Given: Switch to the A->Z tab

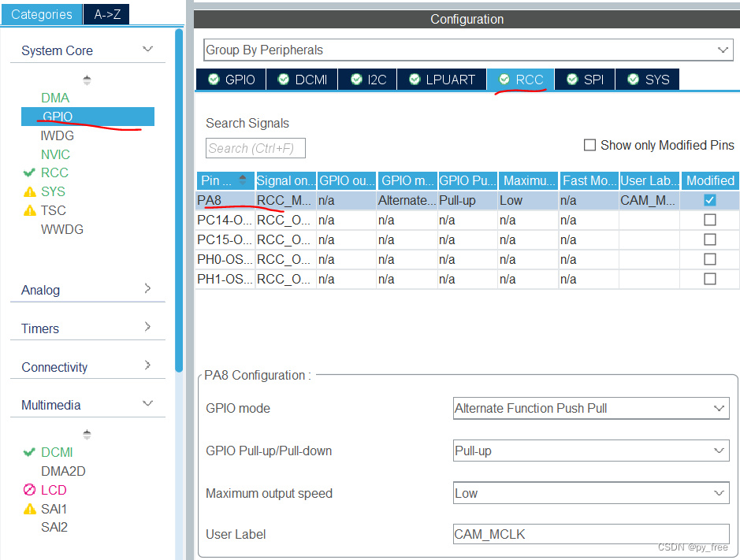Looking at the screenshot, I should (106, 14).
